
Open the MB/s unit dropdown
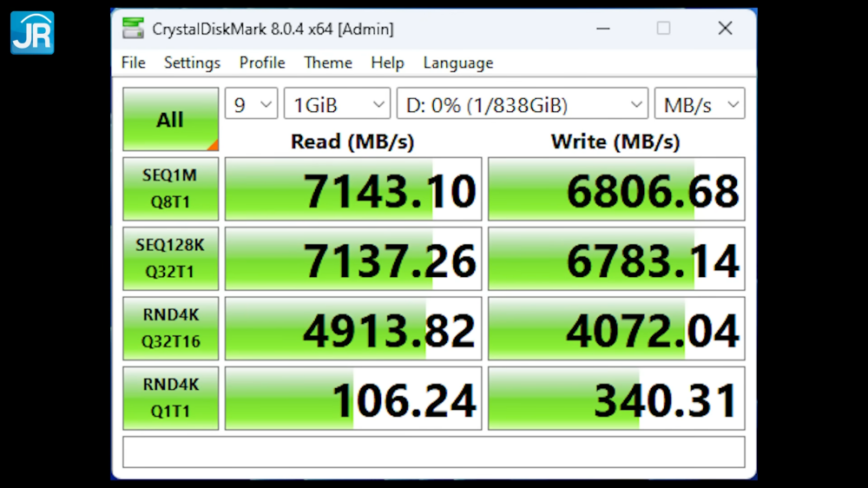[x=699, y=105]
